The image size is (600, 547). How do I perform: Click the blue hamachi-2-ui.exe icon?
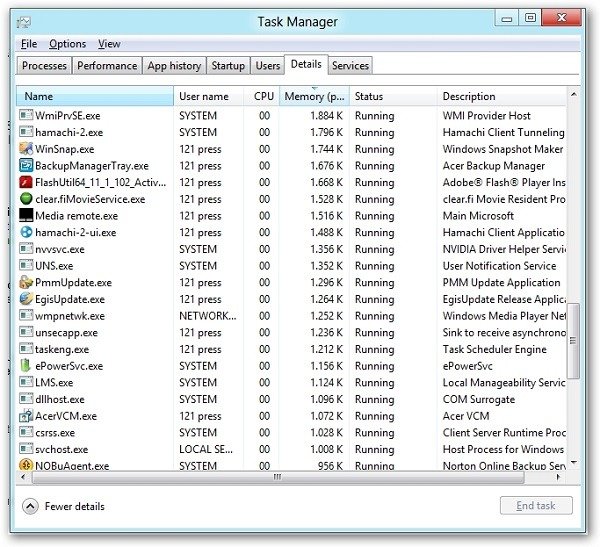[x=26, y=232]
